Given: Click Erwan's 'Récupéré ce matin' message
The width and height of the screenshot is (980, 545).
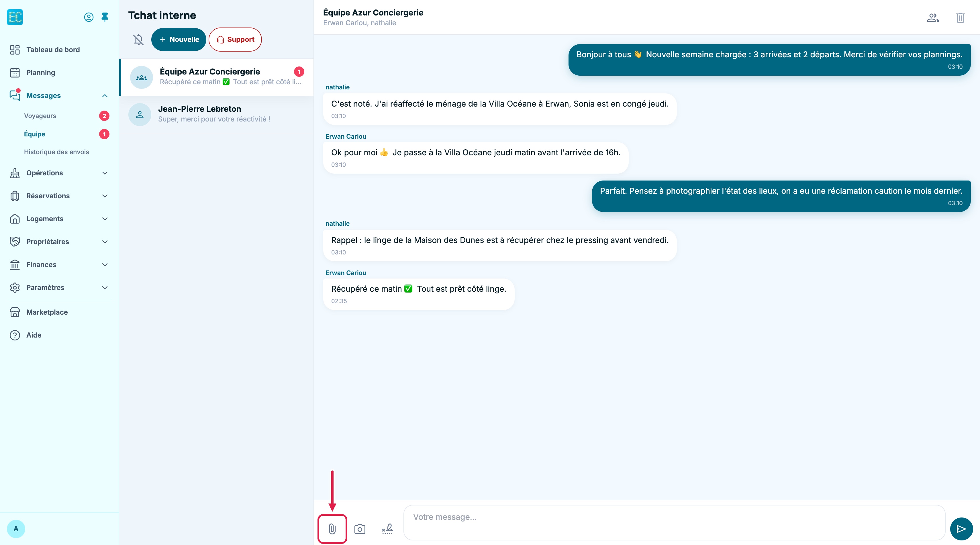Looking at the screenshot, I should point(418,294).
